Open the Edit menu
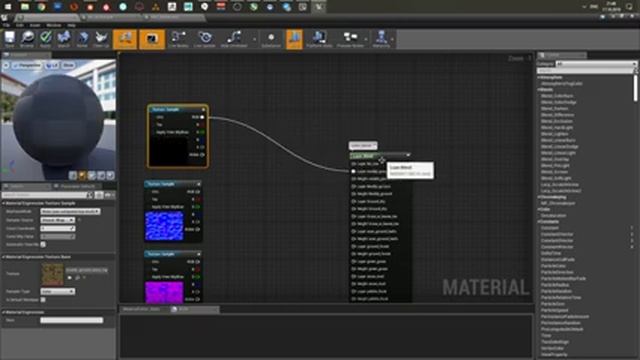The height and width of the screenshot is (360, 640). (x=19, y=25)
